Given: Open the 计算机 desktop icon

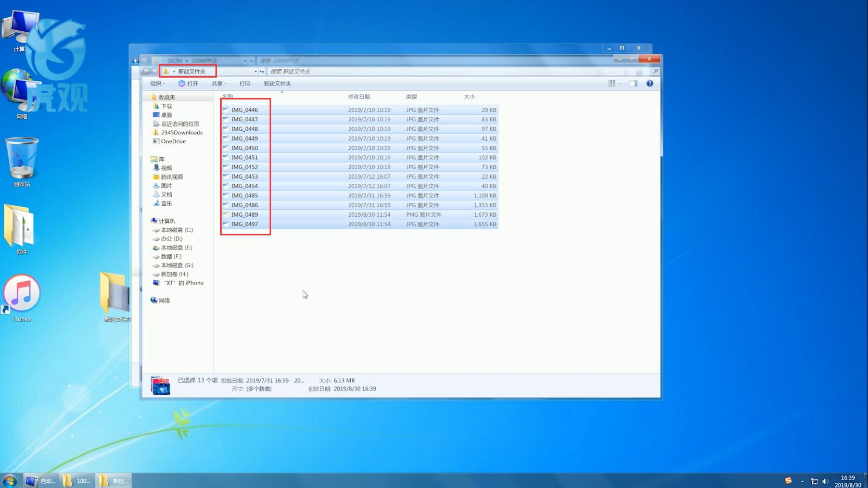Looking at the screenshot, I should pos(20,30).
